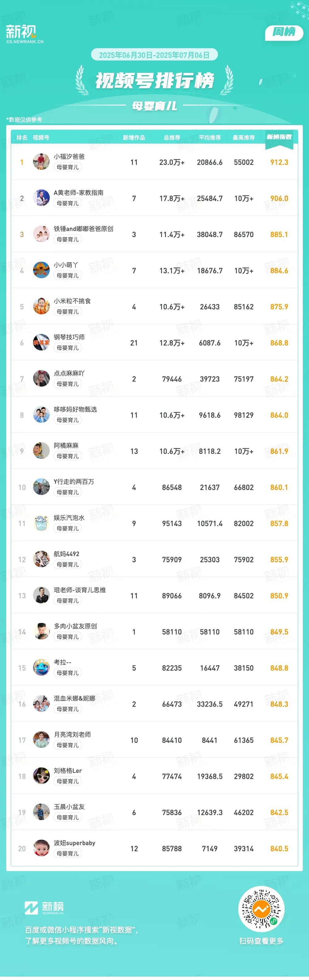The image size is (309, 980).
Task: Click the 新视 logo at top left
Action: (x=25, y=34)
